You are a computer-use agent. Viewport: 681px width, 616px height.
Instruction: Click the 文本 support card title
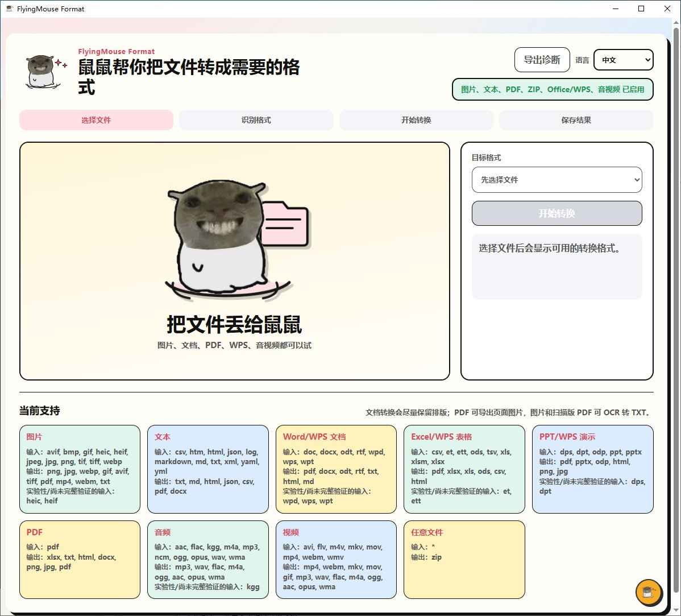point(163,437)
